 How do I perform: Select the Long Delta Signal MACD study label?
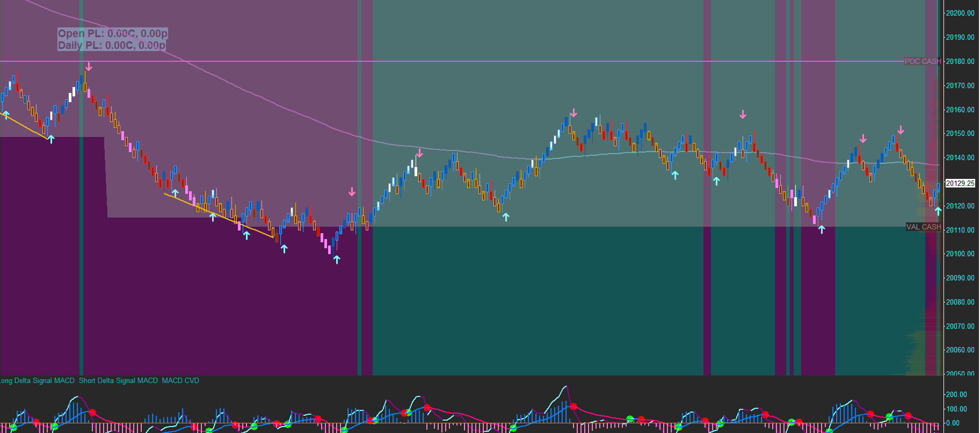pyautogui.click(x=37, y=381)
